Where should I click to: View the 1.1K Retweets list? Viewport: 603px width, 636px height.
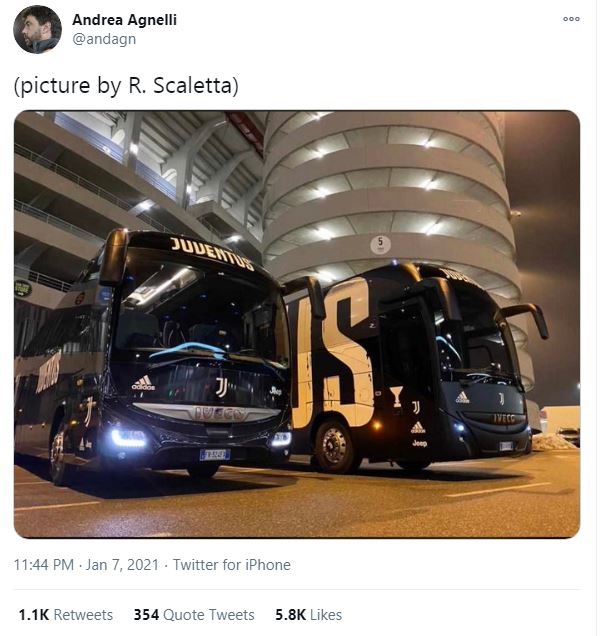(x=66, y=615)
